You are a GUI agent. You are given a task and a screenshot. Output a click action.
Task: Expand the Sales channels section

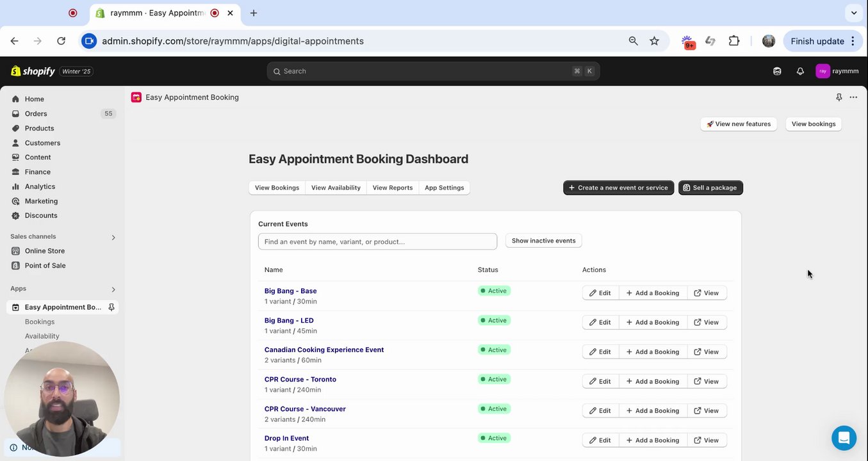pyautogui.click(x=113, y=238)
